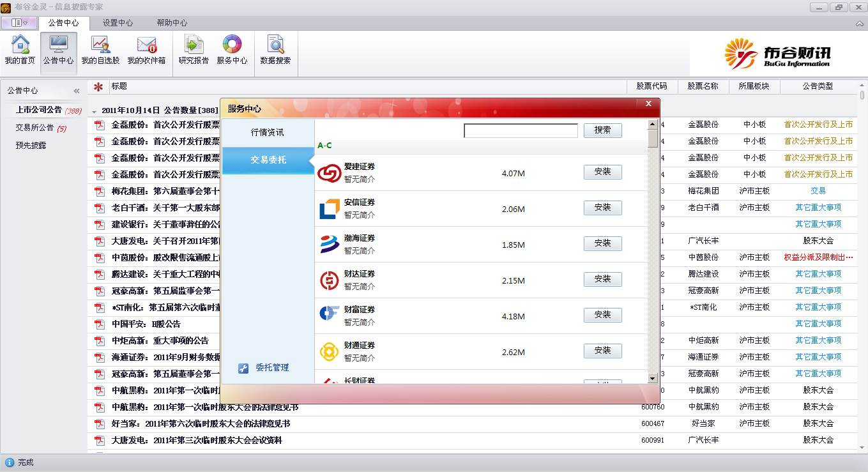
Task: Click the 财通证券 logo icon
Action: coord(330,351)
